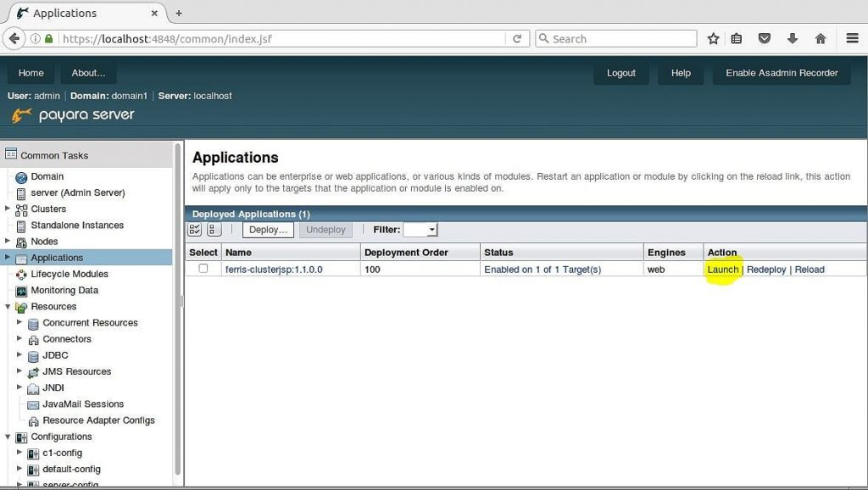Close the Applications browser tab
This screenshot has height=490, width=868.
pos(154,14)
